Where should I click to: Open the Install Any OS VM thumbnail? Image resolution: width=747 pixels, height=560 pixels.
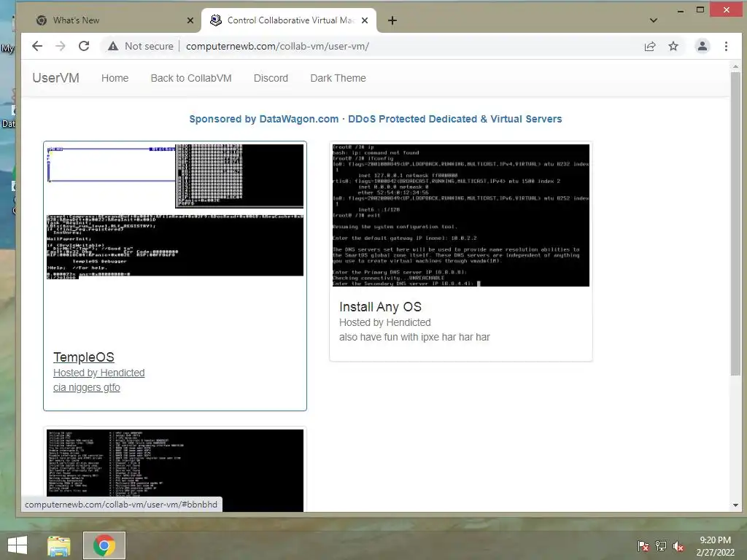coord(461,215)
